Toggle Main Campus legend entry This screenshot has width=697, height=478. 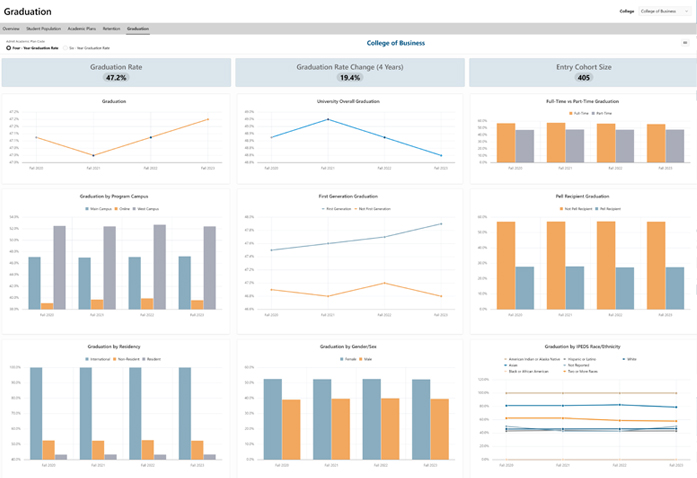[x=99, y=209]
